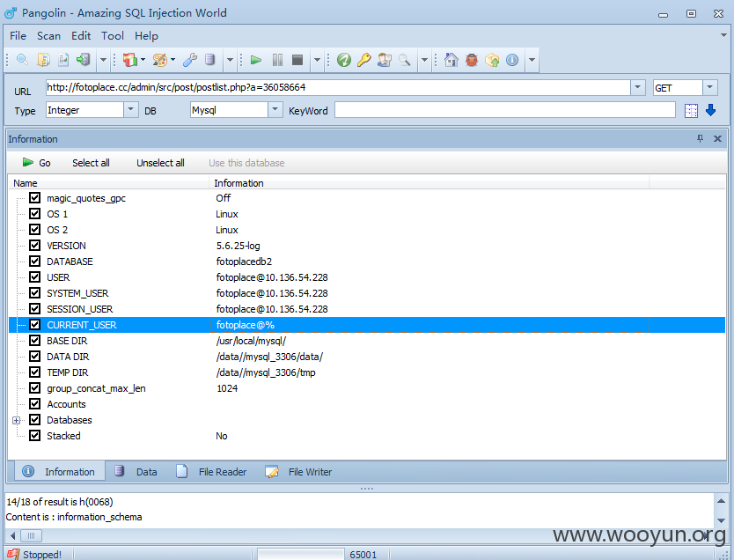Image resolution: width=734 pixels, height=560 pixels.
Task: Open the wrench settings tool icon
Action: pyautogui.click(x=189, y=60)
